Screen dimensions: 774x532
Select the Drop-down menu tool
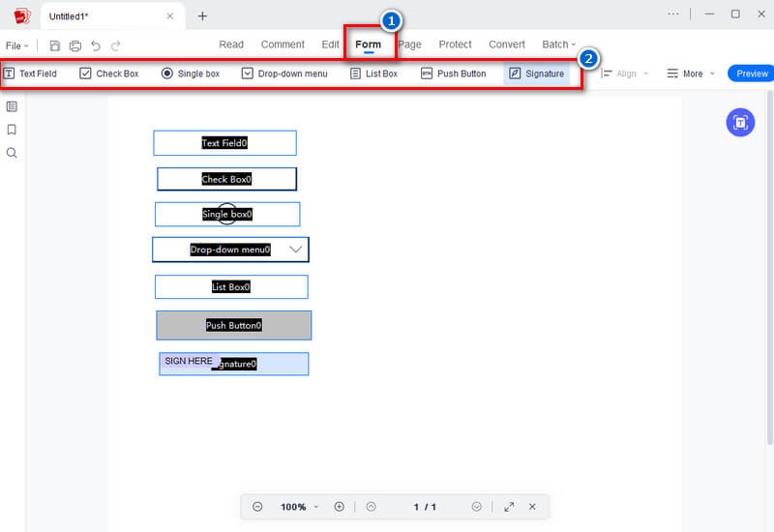coord(284,74)
